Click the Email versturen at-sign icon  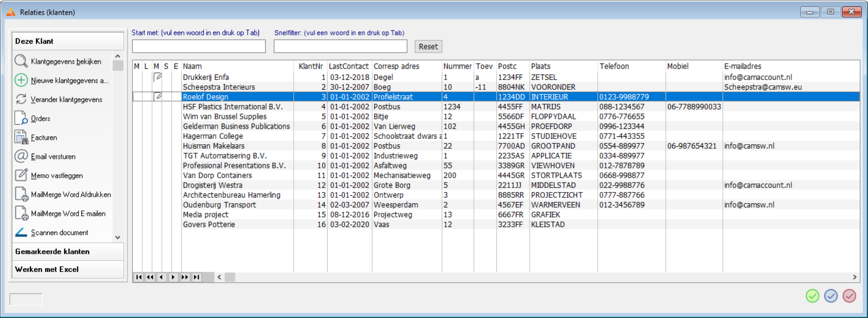click(x=21, y=157)
